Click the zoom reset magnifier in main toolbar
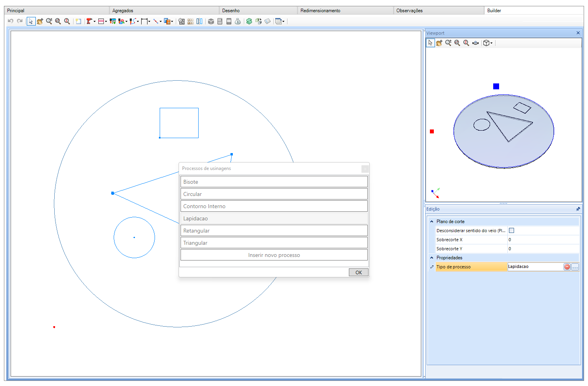The width and height of the screenshot is (588, 386). click(67, 21)
